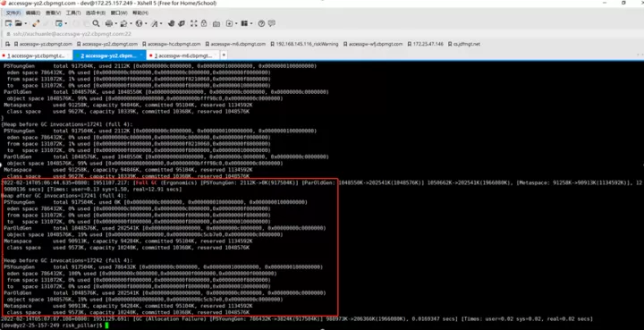Click the Print icon in toolbar
The height and width of the screenshot is (330, 644).
(x=109, y=24)
